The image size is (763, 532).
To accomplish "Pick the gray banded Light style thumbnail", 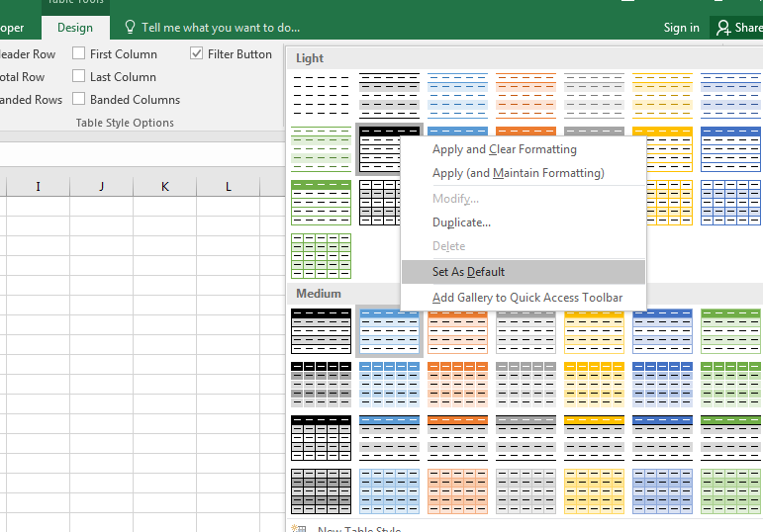I will 389,96.
